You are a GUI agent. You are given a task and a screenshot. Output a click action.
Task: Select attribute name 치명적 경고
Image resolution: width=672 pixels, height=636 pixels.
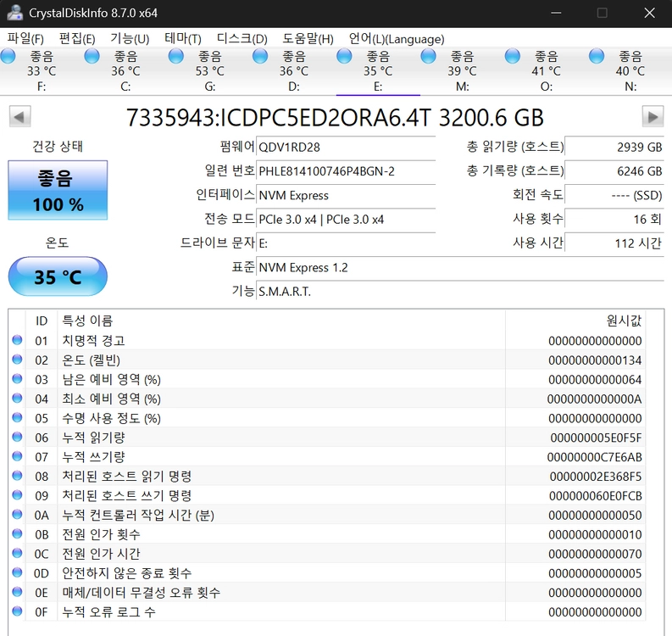93,341
